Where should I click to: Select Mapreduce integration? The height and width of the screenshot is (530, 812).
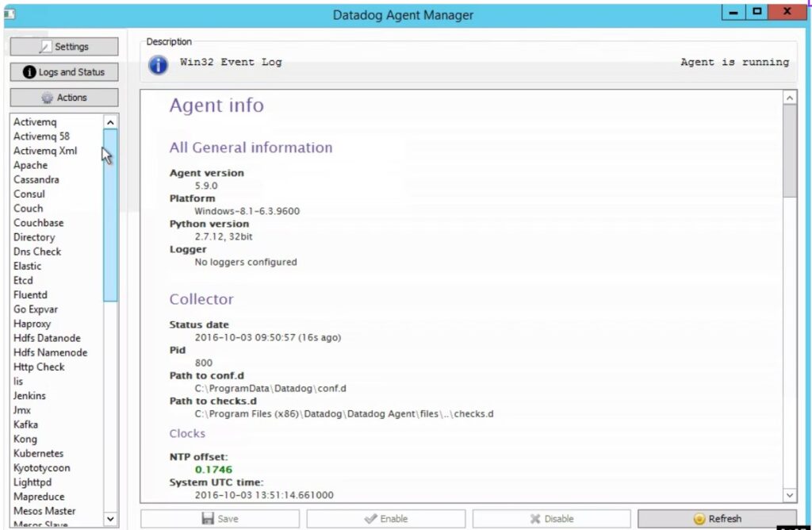pos(39,497)
